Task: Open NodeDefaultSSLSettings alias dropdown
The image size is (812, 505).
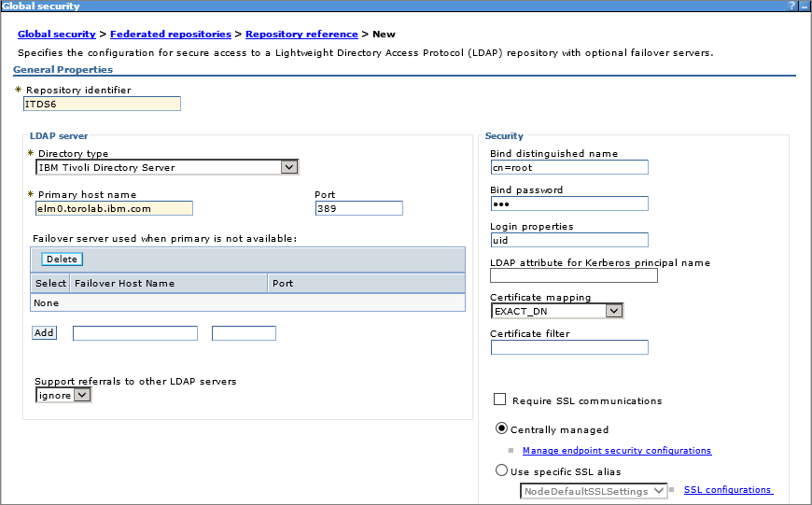Action: pos(659,491)
